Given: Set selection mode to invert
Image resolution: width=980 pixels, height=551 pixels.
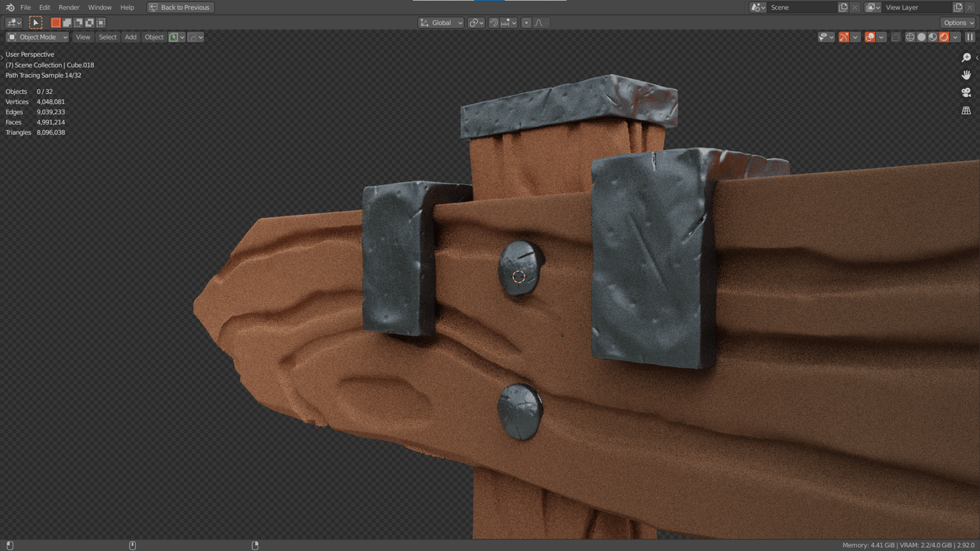Looking at the screenshot, I should click(89, 22).
